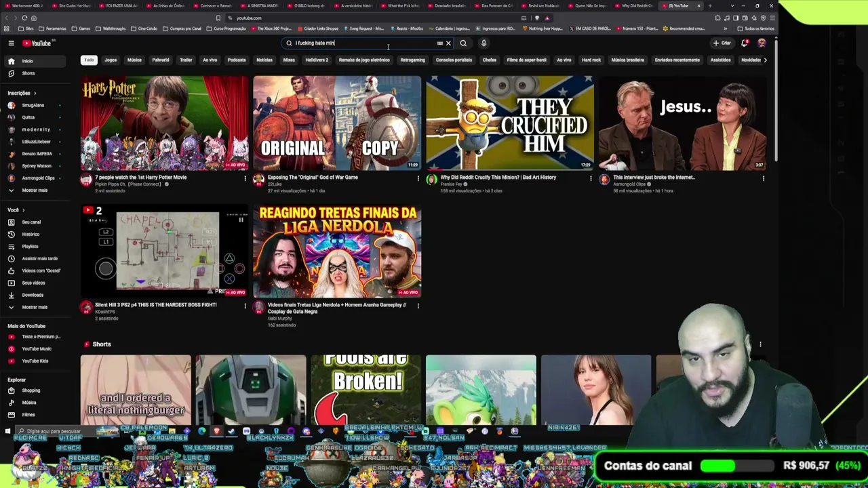
Task: Open Vídeos com "Gostei"
Action: coord(34,271)
